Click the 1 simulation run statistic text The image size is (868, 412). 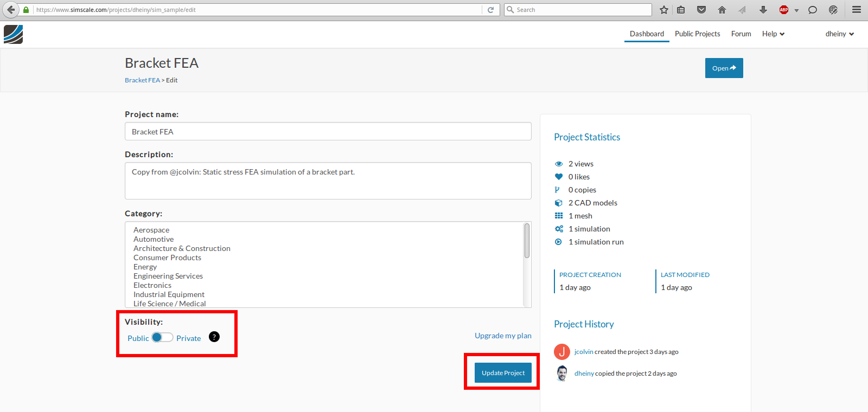point(596,242)
